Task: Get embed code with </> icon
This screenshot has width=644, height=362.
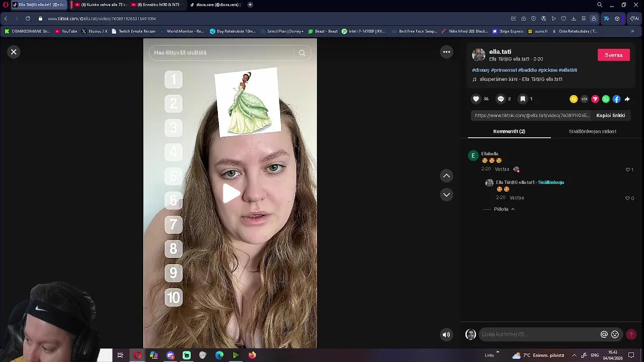Action: coord(584,99)
